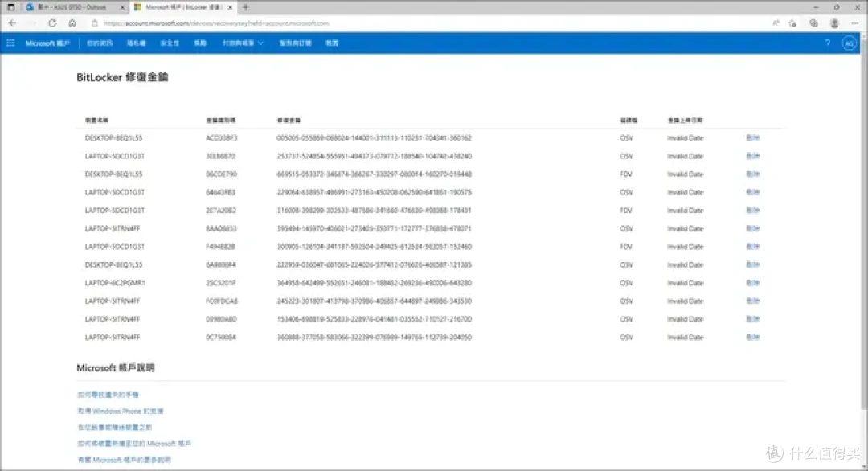Click the Microsoft 帳戶 home link in header
Screen dimensions: 868x471
tap(47, 43)
